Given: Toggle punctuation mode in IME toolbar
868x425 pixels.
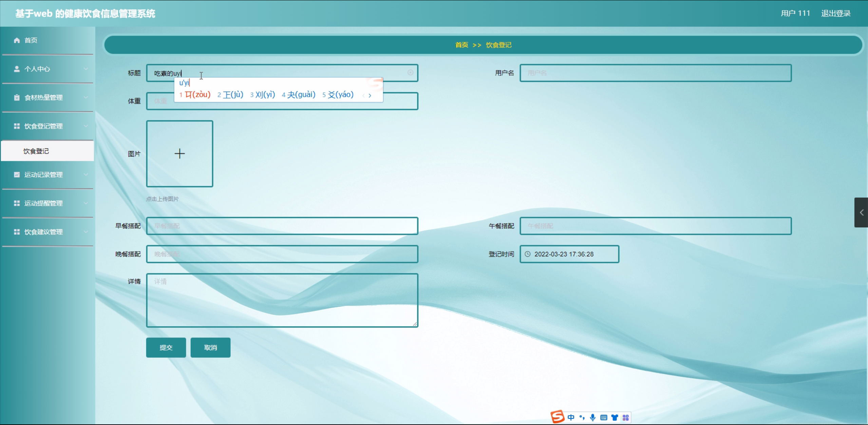Looking at the screenshot, I should coord(582,417).
